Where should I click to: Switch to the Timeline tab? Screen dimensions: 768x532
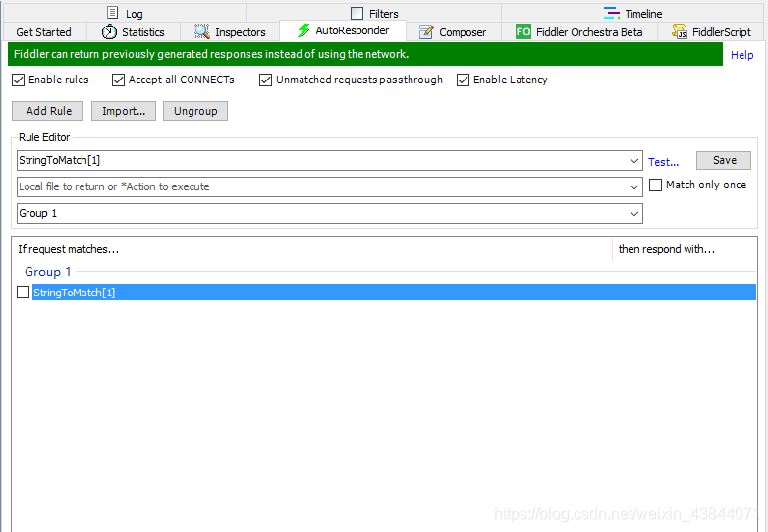point(632,13)
